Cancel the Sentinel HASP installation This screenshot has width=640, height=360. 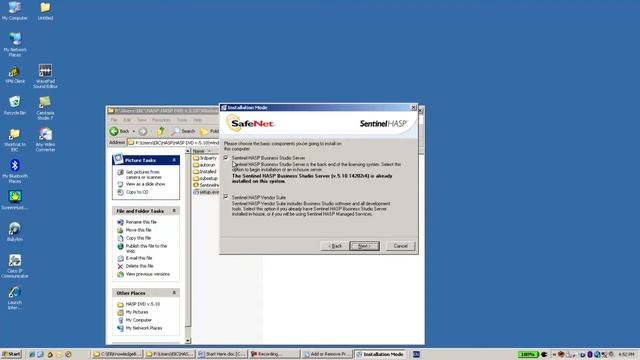[x=400, y=246]
